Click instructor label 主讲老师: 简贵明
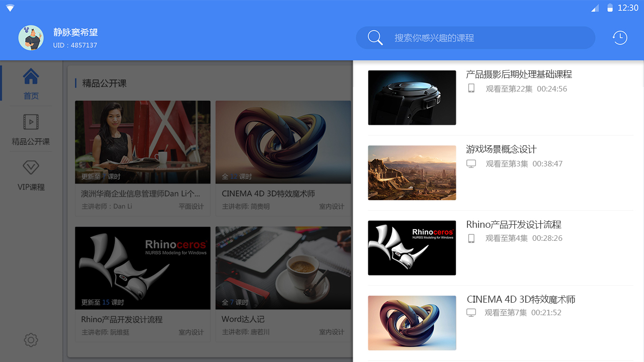Image resolution: width=644 pixels, height=362 pixels. pyautogui.click(x=246, y=206)
